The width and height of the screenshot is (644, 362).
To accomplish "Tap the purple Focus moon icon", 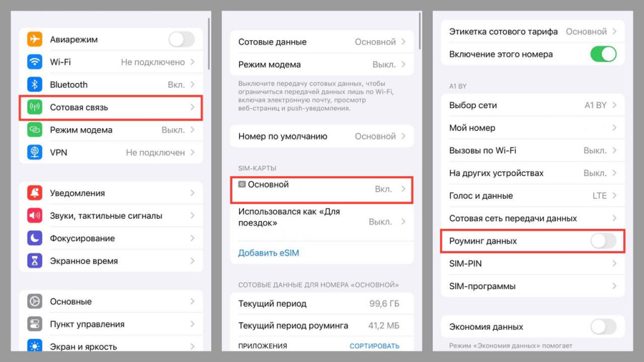I will [35, 238].
